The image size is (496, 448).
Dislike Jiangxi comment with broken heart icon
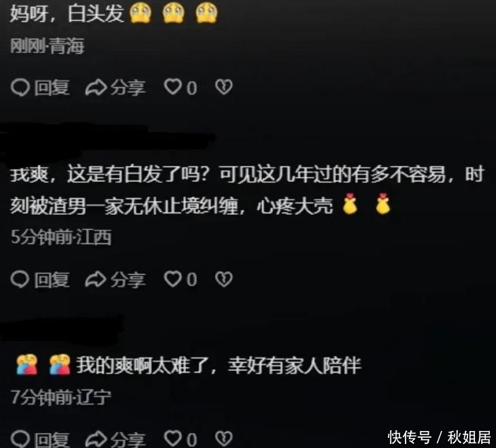[x=224, y=279]
